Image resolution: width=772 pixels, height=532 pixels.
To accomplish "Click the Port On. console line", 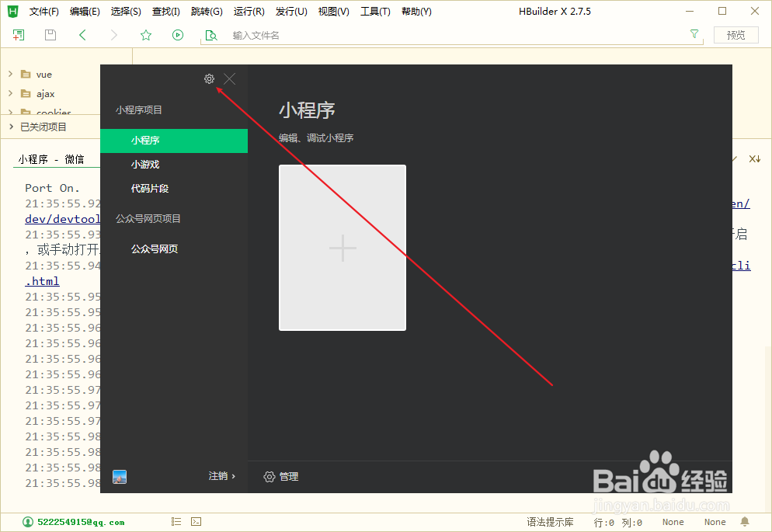I will pos(52,188).
